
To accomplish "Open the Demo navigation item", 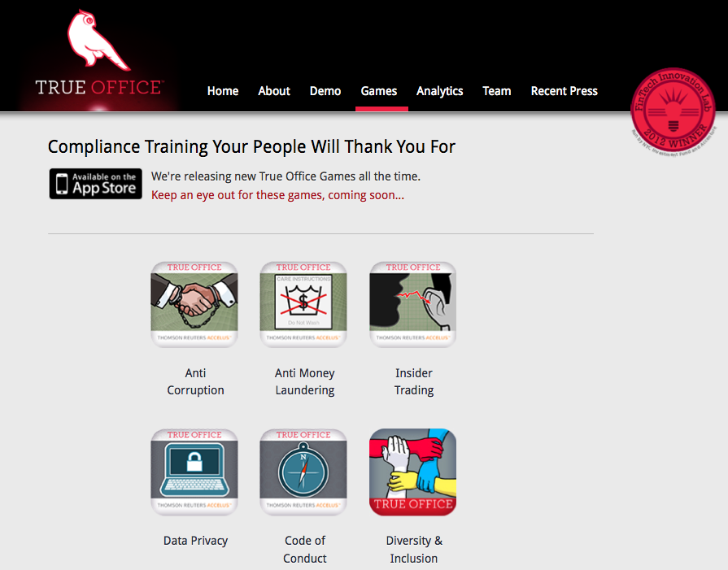I will click(x=325, y=91).
